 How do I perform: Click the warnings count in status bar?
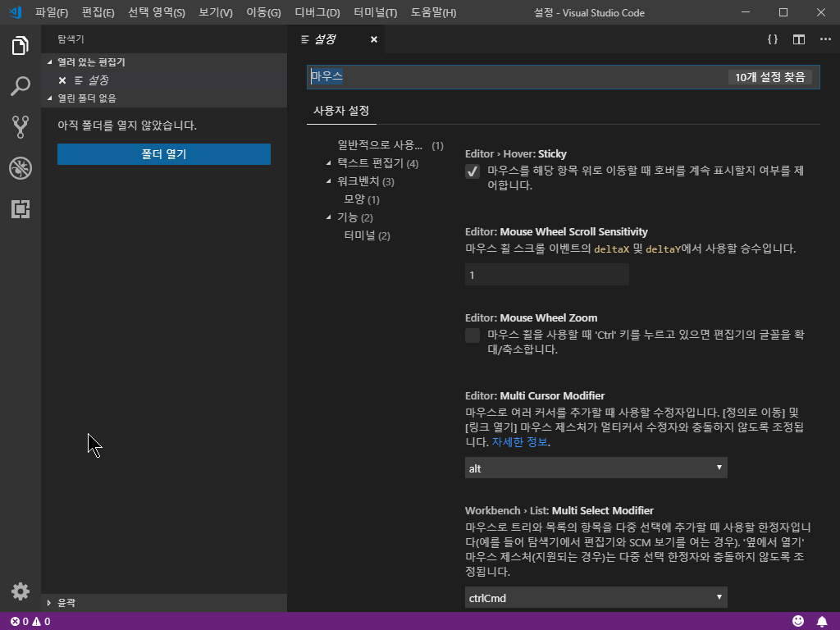[x=41, y=622]
